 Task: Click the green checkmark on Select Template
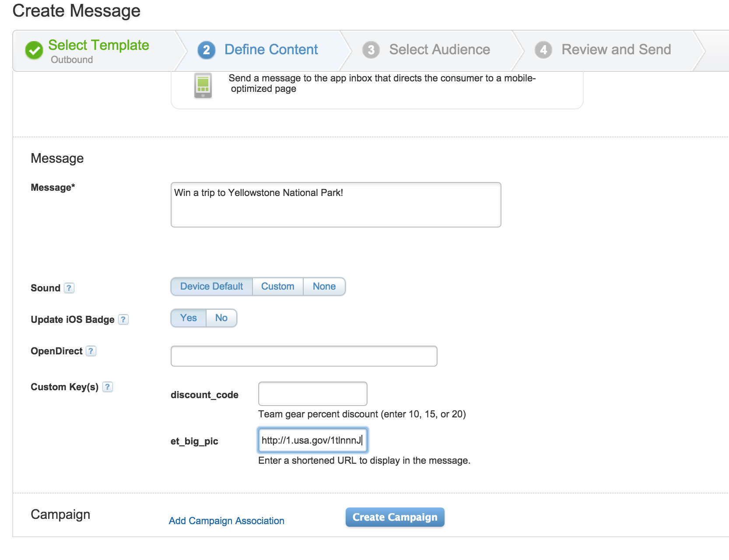pos(34,50)
